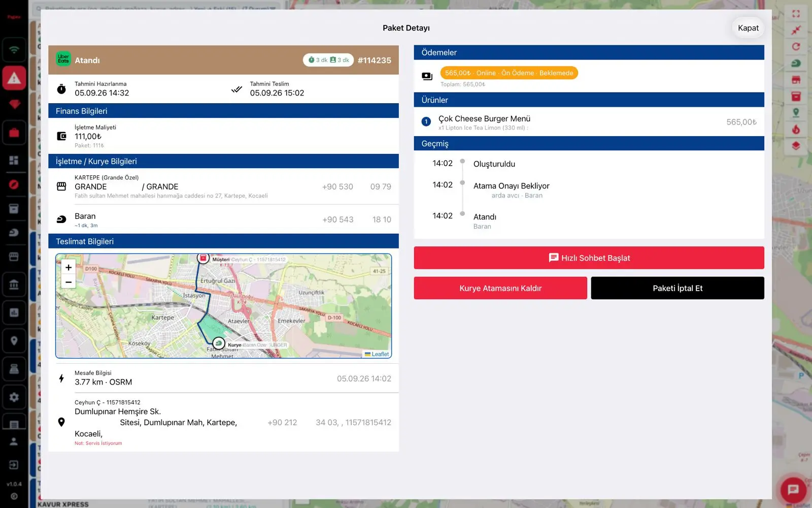Click the red store icon on map toolbar

(796, 80)
